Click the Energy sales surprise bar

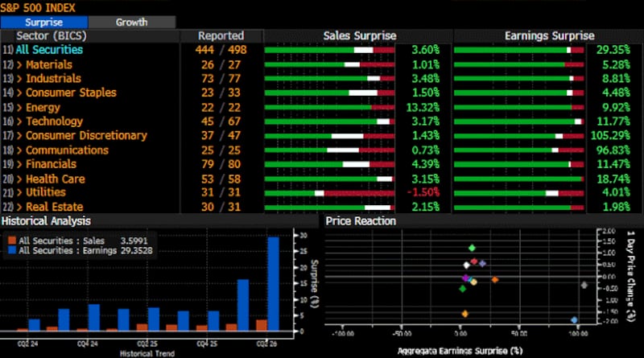[x=329, y=108]
